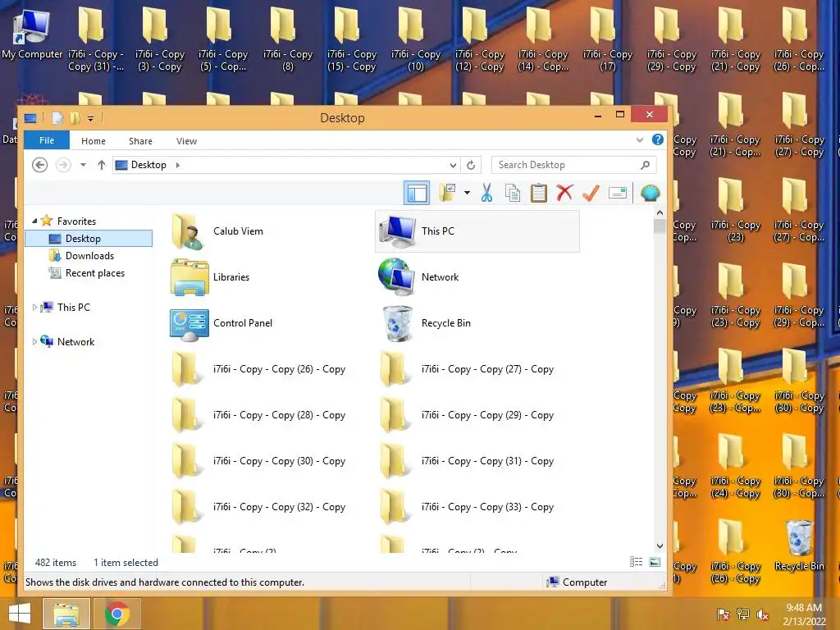Open dropdown arrow beside folder options icon
The width and height of the screenshot is (840, 630).
[467, 193]
